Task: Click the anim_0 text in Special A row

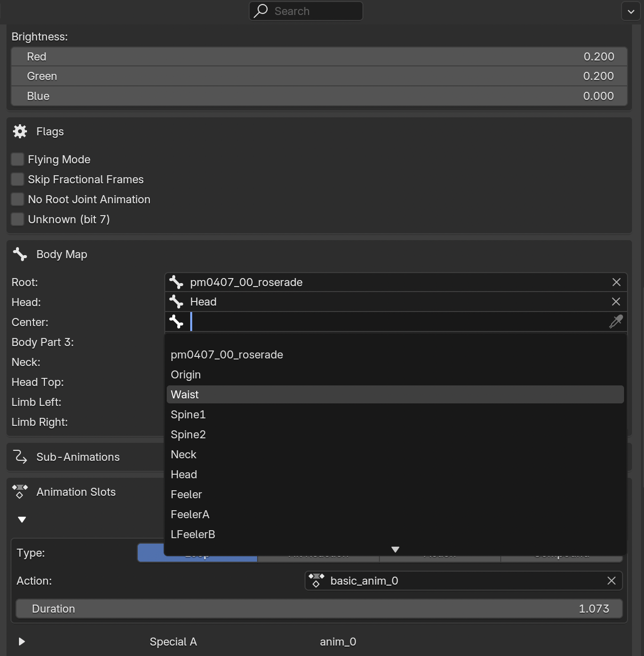Action: tap(338, 642)
